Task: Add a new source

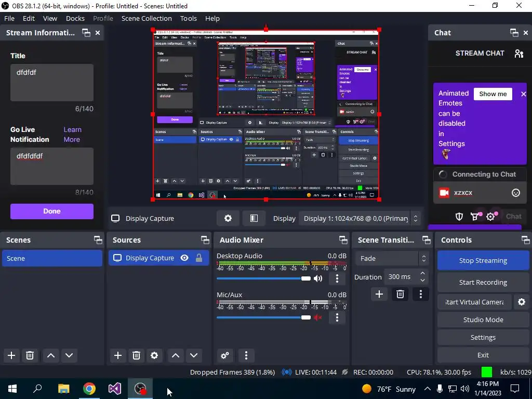Action: pos(118,355)
